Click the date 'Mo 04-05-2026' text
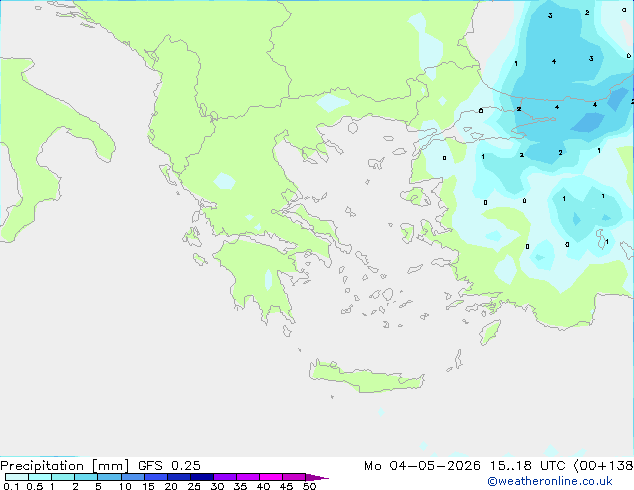Image resolution: width=634 pixels, height=490 pixels. [423, 466]
